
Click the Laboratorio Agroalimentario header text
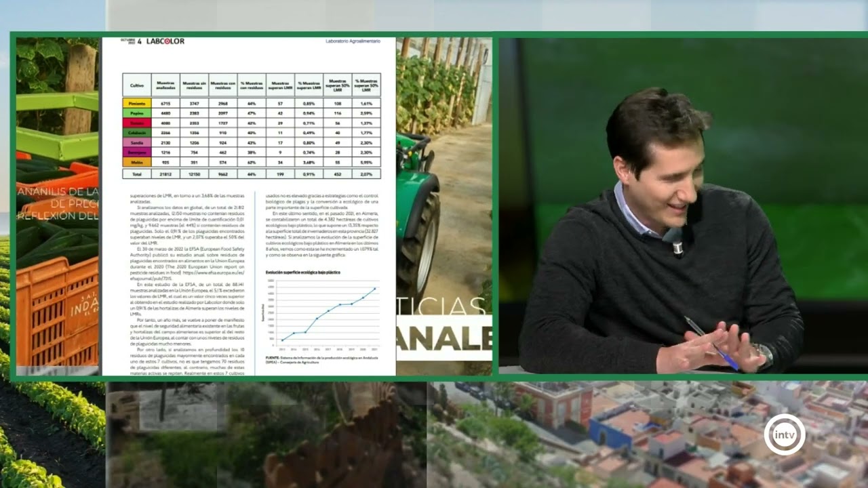click(x=352, y=42)
